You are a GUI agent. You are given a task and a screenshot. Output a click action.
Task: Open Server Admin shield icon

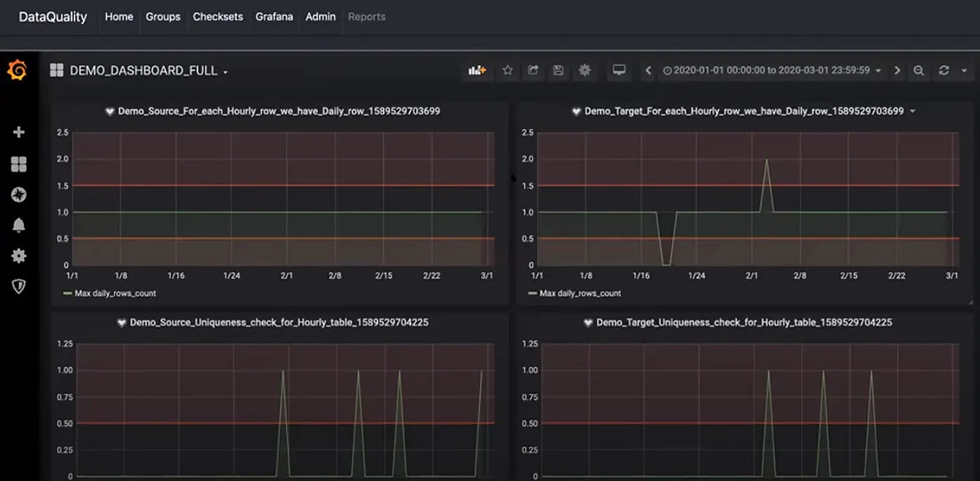[x=19, y=286]
